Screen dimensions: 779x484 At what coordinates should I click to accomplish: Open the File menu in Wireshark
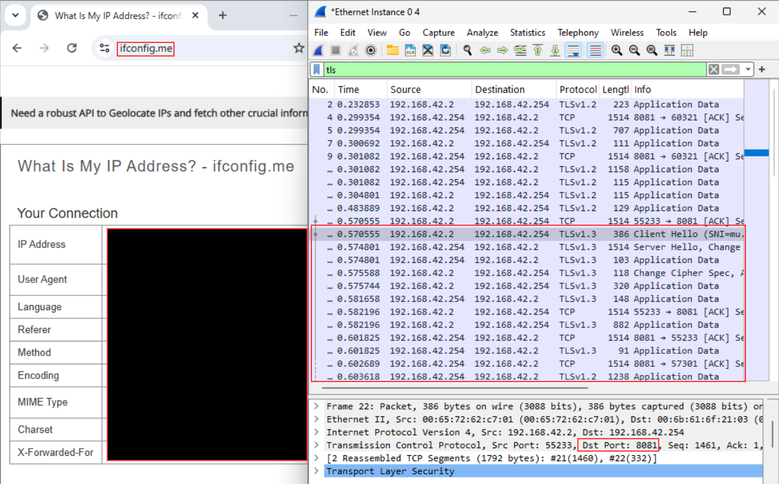pos(321,32)
